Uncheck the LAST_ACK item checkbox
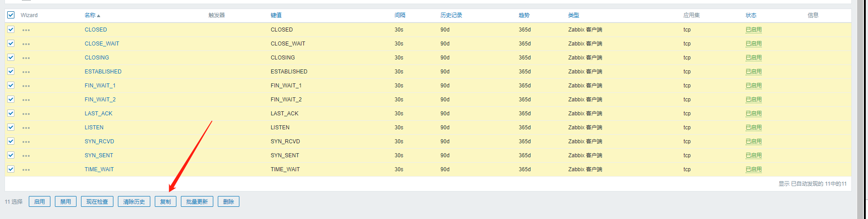 coord(11,113)
